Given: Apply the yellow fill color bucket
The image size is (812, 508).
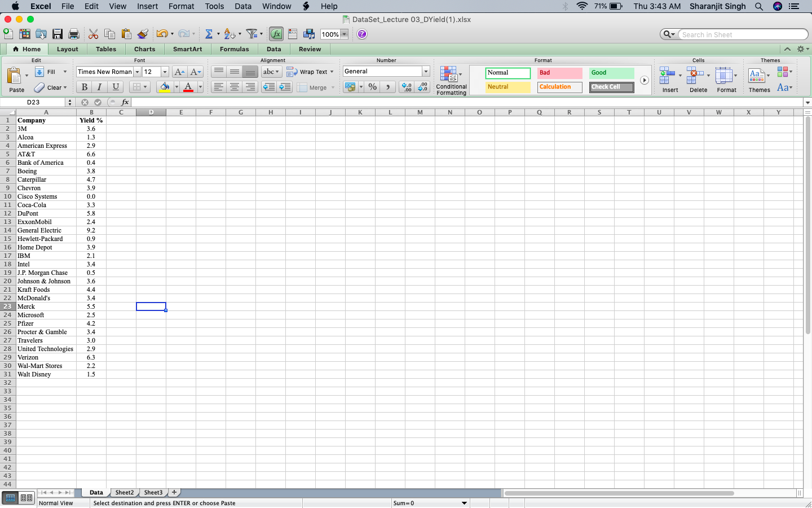Looking at the screenshot, I should coord(164,87).
